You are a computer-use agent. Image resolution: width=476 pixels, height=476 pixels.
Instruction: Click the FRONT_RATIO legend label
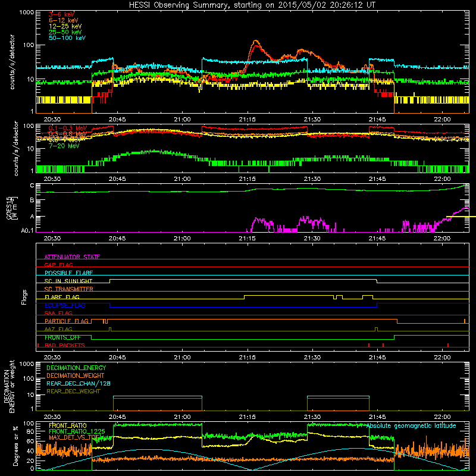click(68, 425)
